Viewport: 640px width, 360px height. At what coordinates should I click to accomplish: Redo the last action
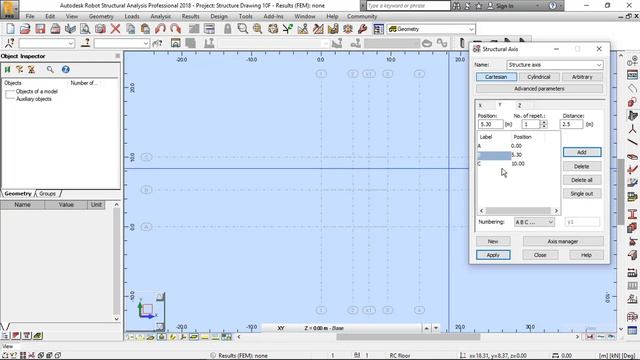point(175,29)
